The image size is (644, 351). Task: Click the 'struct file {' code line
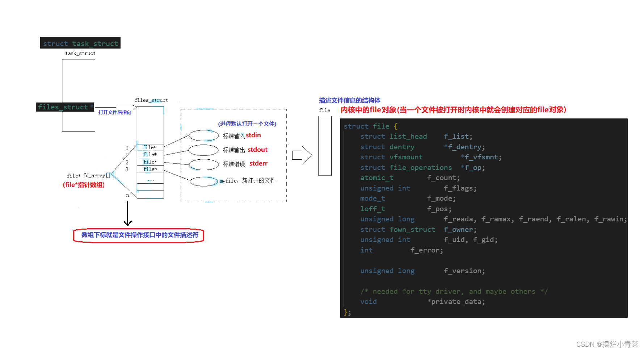[x=370, y=126]
